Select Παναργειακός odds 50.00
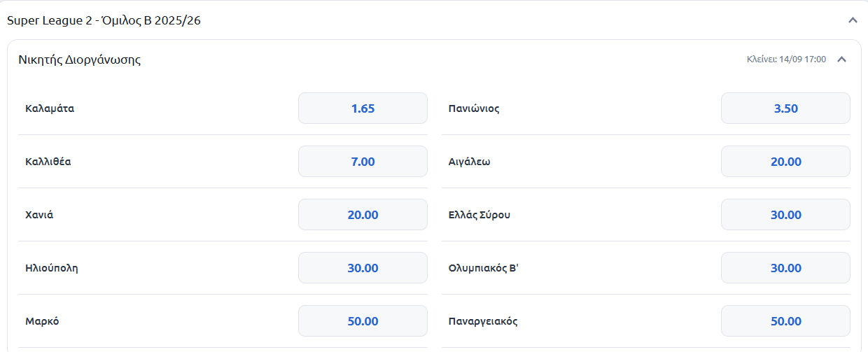The width and height of the screenshot is (868, 352). [x=785, y=321]
